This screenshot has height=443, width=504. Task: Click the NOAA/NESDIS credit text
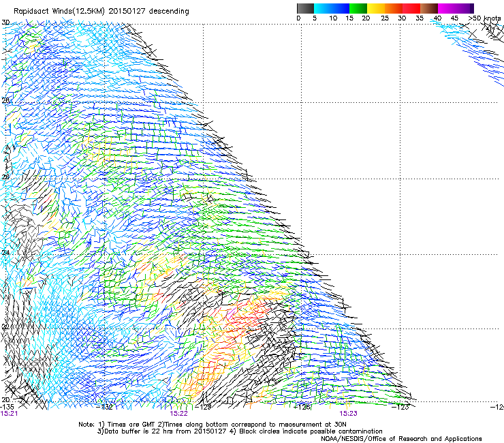pyautogui.click(x=401, y=439)
